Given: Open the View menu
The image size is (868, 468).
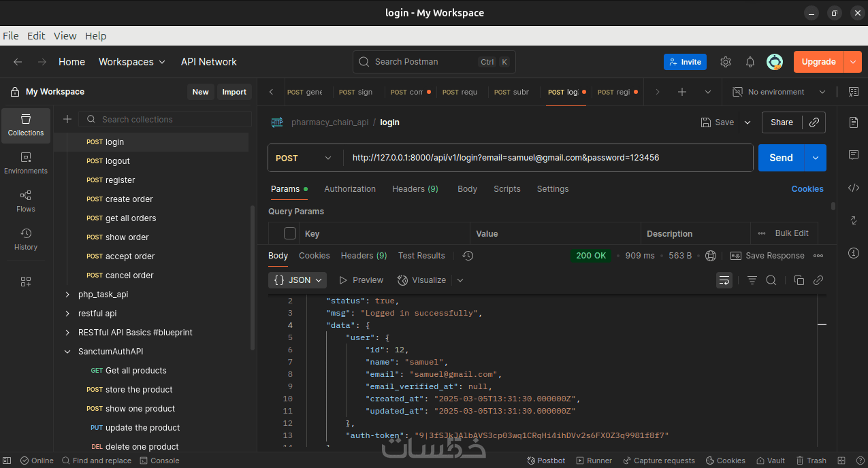Looking at the screenshot, I should coord(65,36).
